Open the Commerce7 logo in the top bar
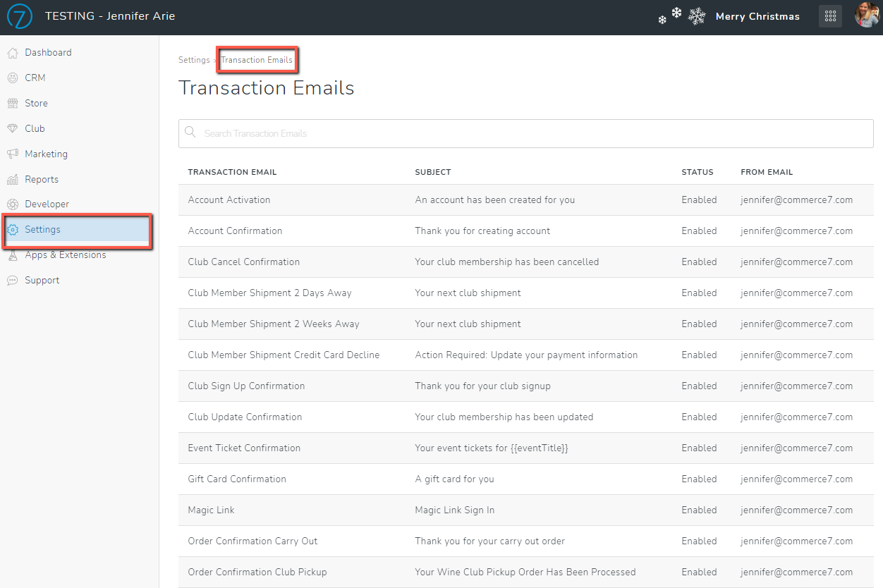 pos(19,16)
